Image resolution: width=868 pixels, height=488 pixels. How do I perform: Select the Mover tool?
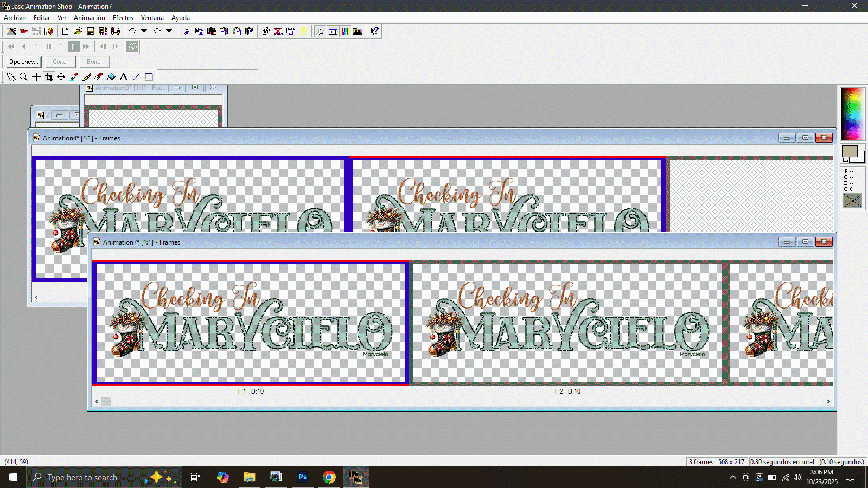(x=61, y=77)
